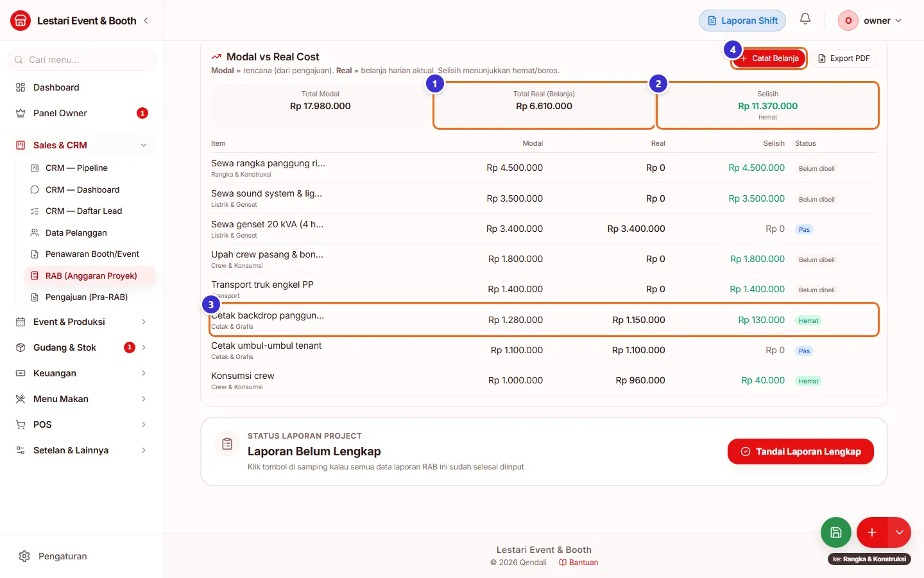This screenshot has height=578, width=924.
Task: Select the Sewa genset 20 kVA row
Action: click(544, 229)
